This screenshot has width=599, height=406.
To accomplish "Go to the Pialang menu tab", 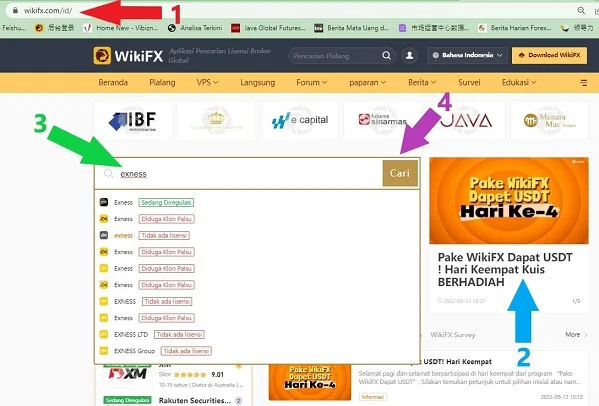I will point(162,82).
